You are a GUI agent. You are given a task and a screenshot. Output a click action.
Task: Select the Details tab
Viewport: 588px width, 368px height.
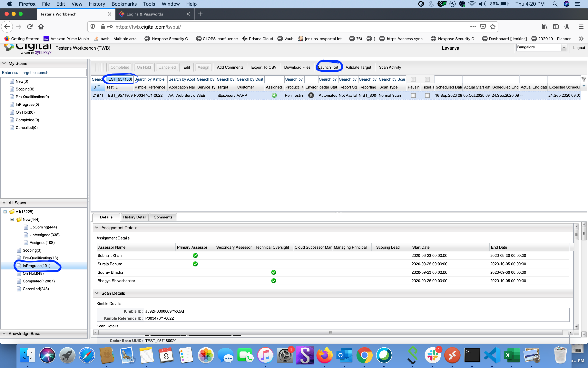[x=106, y=217]
